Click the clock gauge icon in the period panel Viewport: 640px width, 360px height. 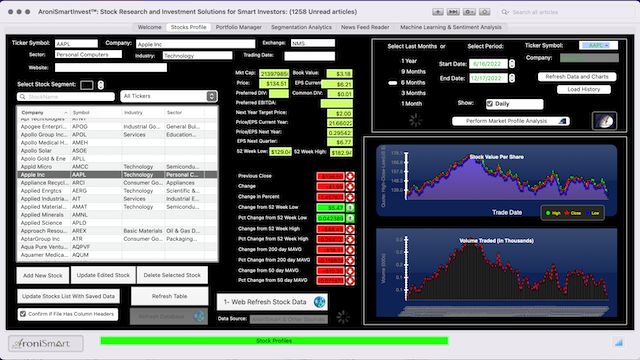click(604, 121)
